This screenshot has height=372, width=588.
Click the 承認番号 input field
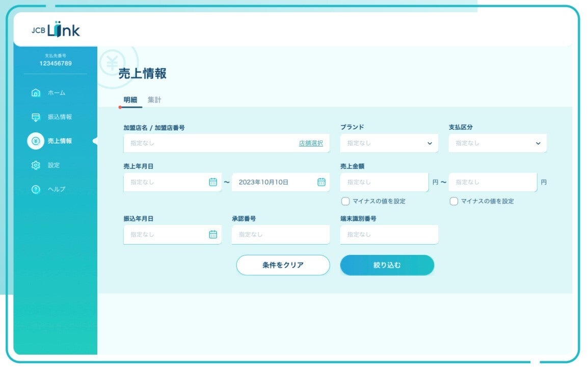[x=280, y=235]
